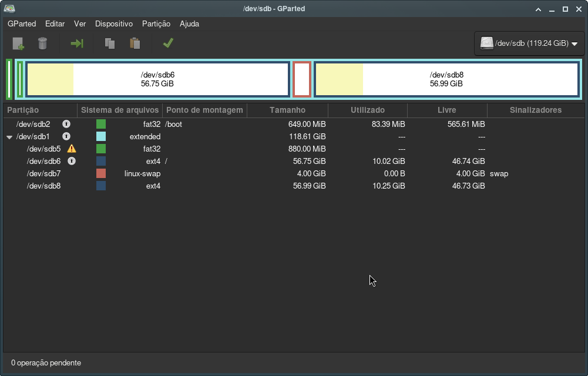The image size is (588, 376).
Task: Click the green fat32 swatch for /dev/sdb2
Action: tap(101, 124)
